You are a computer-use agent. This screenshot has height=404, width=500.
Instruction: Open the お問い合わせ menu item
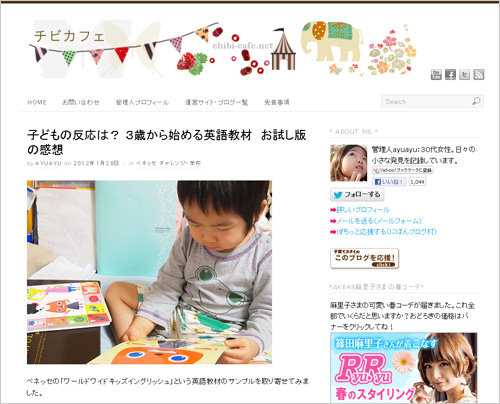click(x=81, y=102)
